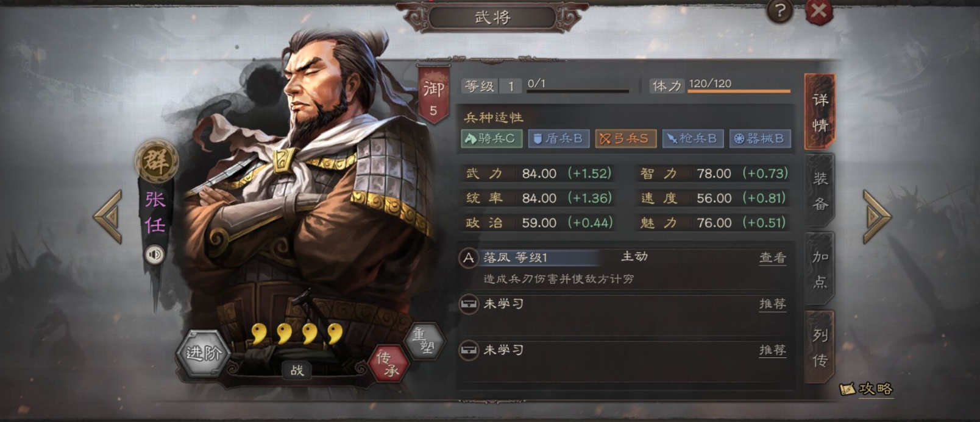The height and width of the screenshot is (422, 980).
Task: Select the 弓兵S troop aptitude badge
Action: tap(625, 139)
